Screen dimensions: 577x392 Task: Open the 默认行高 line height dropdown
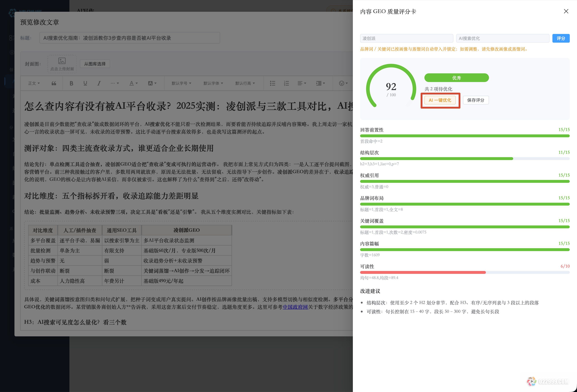coord(245,83)
